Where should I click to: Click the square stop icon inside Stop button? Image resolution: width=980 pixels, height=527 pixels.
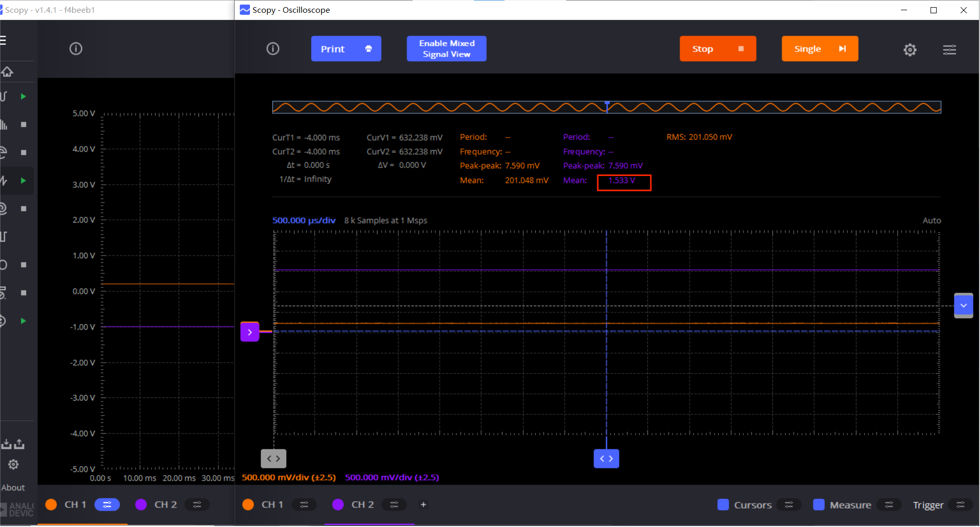pyautogui.click(x=741, y=48)
